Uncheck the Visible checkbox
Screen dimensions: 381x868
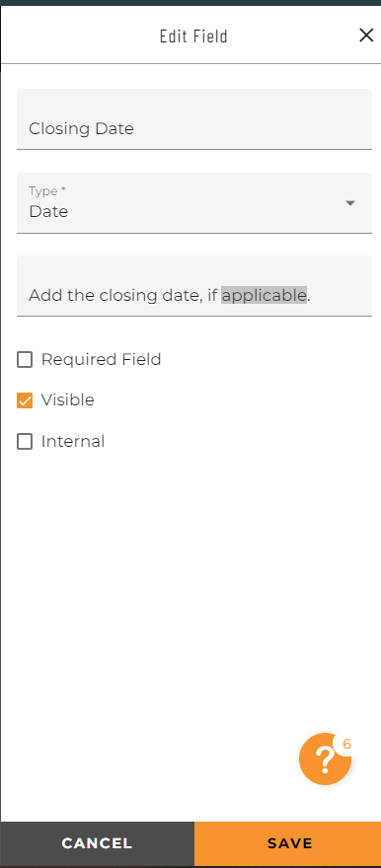tap(25, 400)
